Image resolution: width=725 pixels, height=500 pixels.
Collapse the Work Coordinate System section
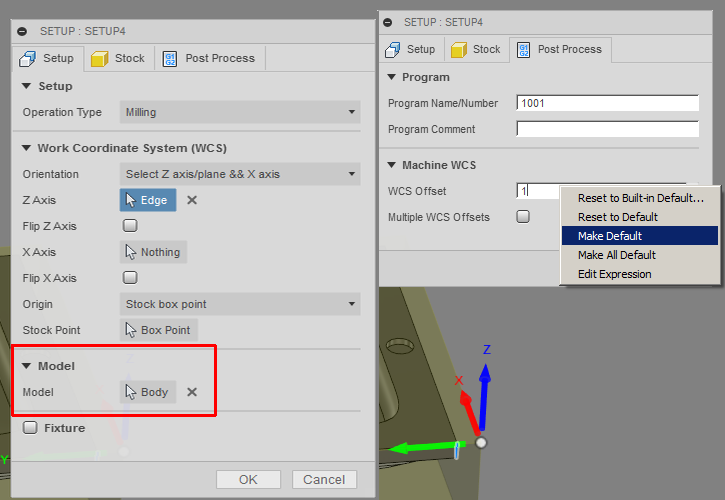pyautogui.click(x=26, y=148)
